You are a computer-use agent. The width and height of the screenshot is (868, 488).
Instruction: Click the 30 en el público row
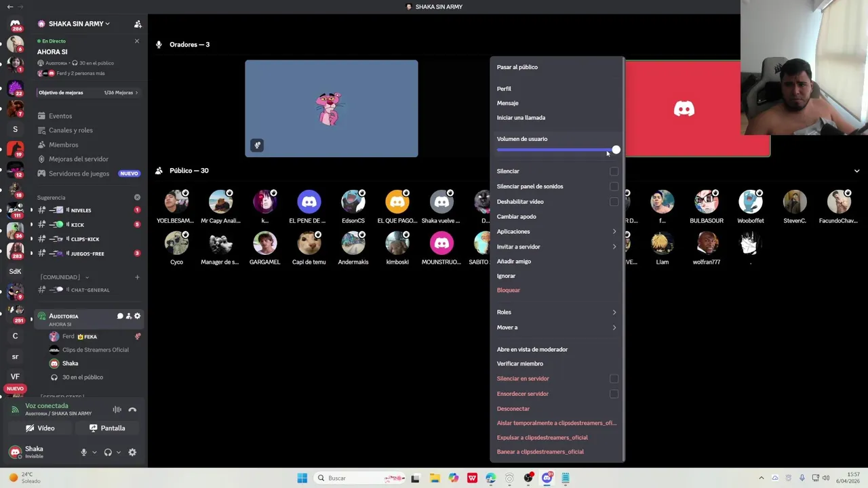click(x=95, y=377)
